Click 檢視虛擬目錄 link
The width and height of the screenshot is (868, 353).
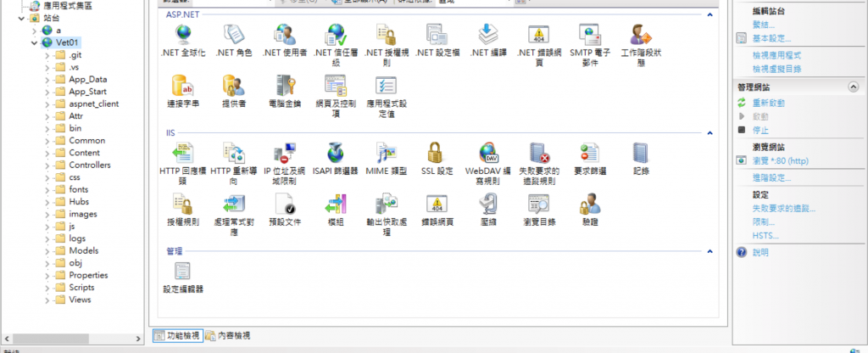(776, 70)
